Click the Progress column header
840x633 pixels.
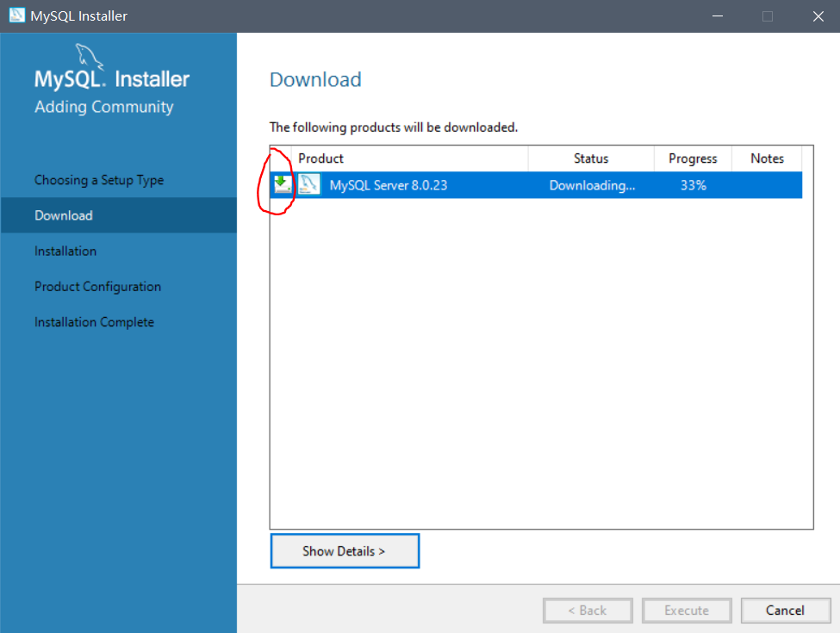tap(693, 158)
